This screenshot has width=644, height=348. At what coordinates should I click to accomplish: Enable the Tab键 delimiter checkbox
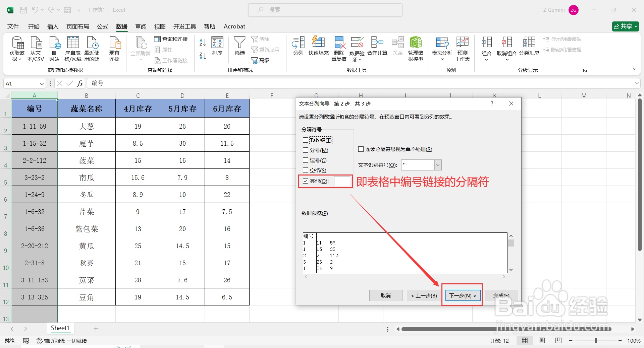click(x=305, y=140)
